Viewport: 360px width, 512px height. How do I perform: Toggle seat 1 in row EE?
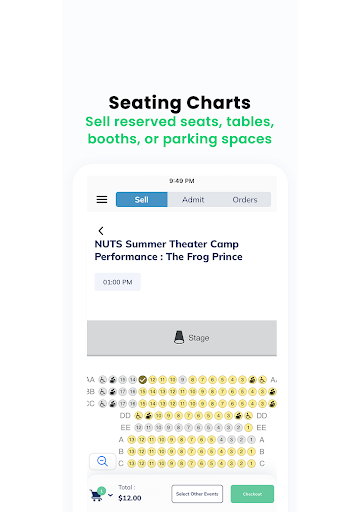[x=248, y=428]
